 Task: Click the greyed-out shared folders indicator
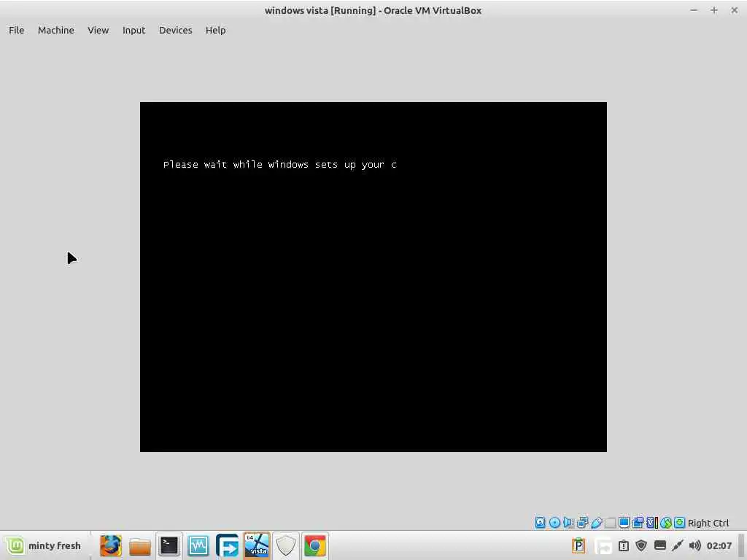pos(611,522)
